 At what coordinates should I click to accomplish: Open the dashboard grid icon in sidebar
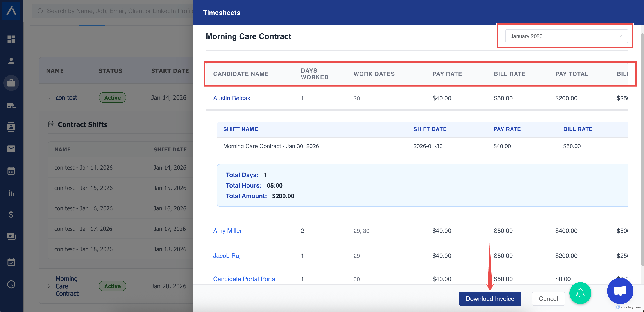pyautogui.click(x=11, y=39)
